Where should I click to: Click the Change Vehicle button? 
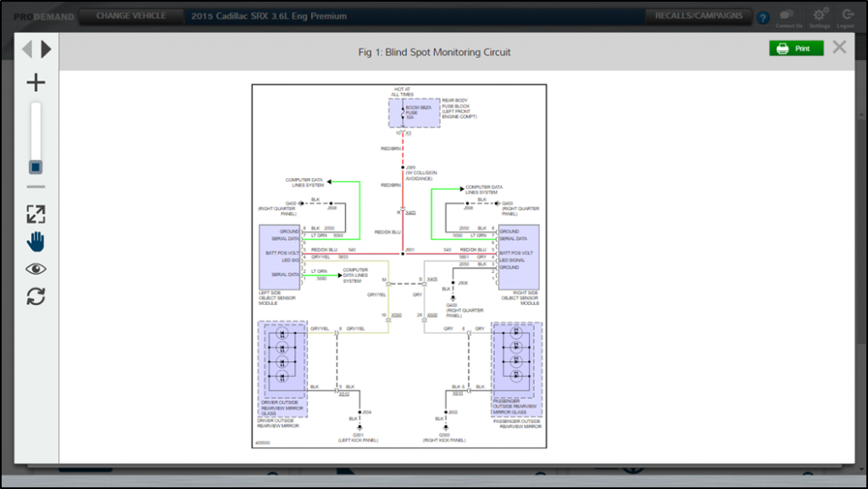point(130,16)
